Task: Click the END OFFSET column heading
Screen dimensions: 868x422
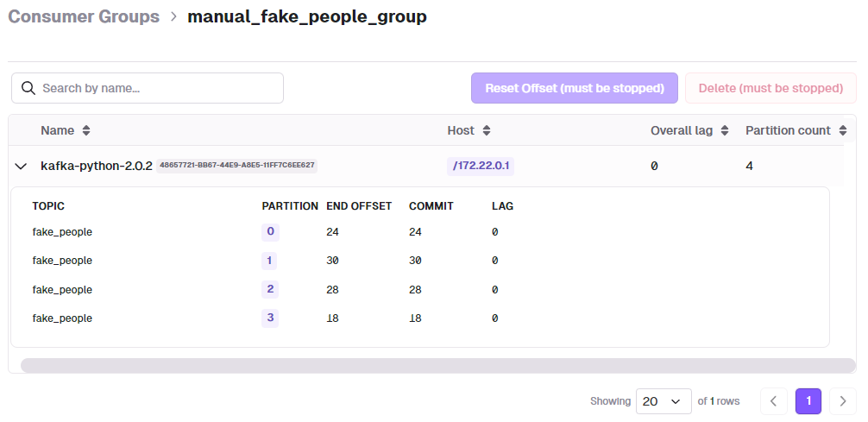Action: [359, 206]
